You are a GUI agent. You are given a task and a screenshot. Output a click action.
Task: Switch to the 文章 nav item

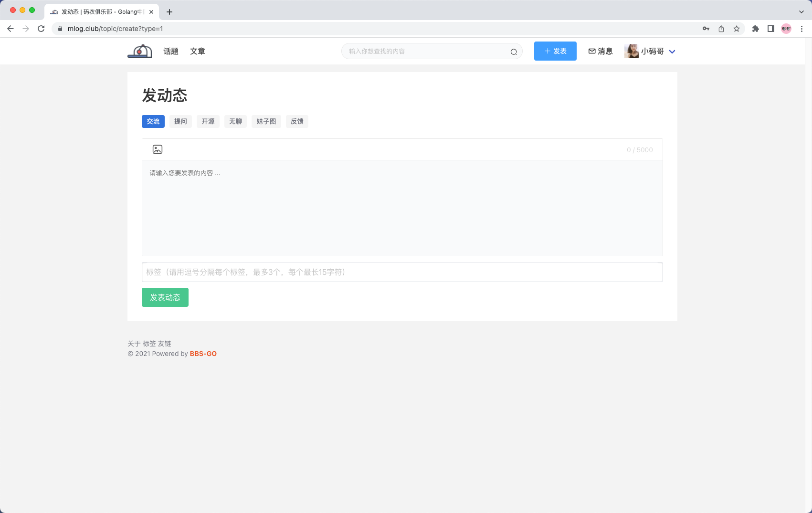pos(198,51)
